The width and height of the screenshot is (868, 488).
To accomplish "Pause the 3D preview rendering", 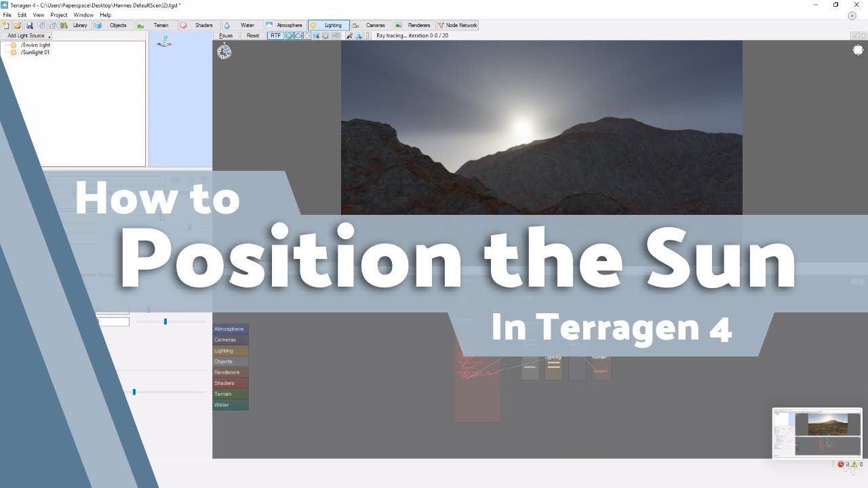I will point(226,35).
